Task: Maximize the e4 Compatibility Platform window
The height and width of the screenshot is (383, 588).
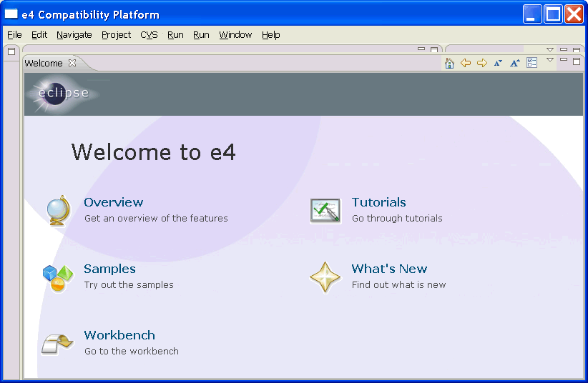Action: pyautogui.click(x=553, y=14)
